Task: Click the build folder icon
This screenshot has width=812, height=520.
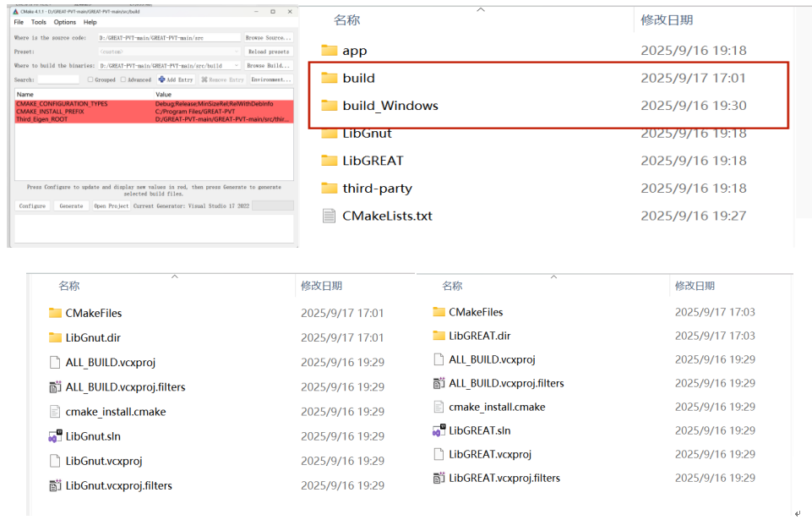Action: pyautogui.click(x=329, y=78)
